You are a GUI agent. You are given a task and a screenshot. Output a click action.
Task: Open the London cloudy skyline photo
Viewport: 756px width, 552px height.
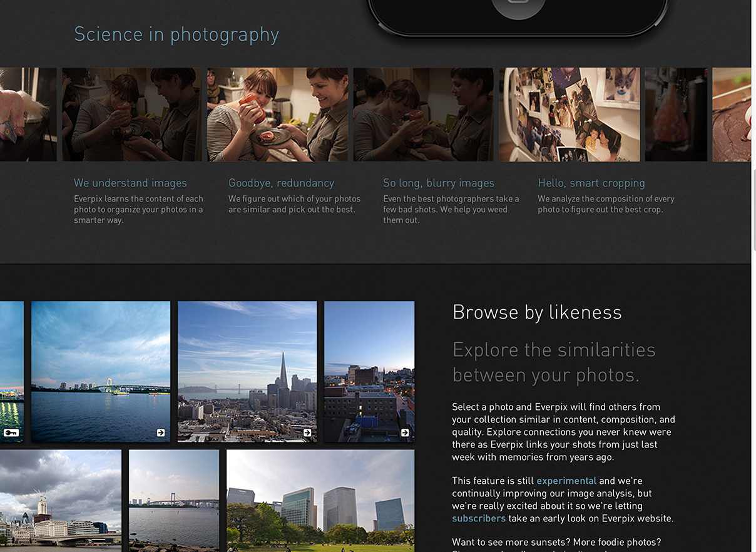tap(60, 499)
